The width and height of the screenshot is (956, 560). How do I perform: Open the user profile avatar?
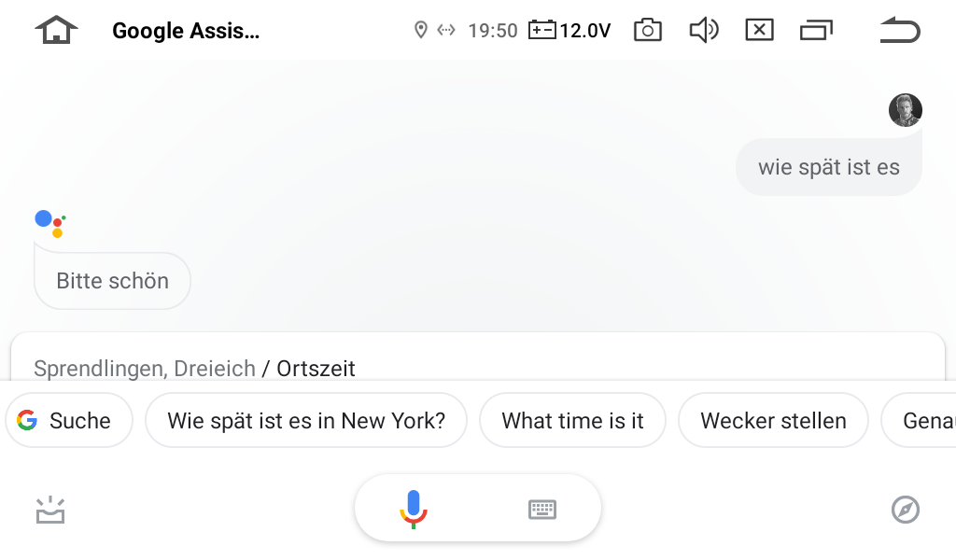pyautogui.click(x=906, y=110)
